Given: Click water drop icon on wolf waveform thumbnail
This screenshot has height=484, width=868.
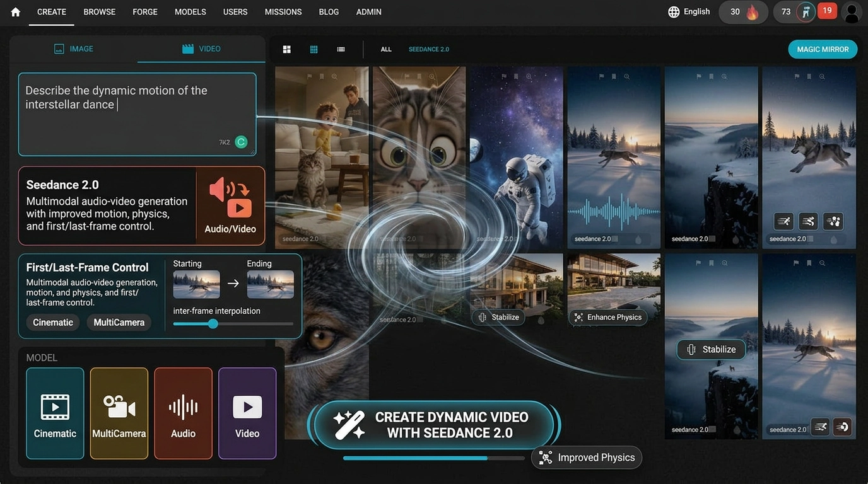Looking at the screenshot, I should 638,240.
